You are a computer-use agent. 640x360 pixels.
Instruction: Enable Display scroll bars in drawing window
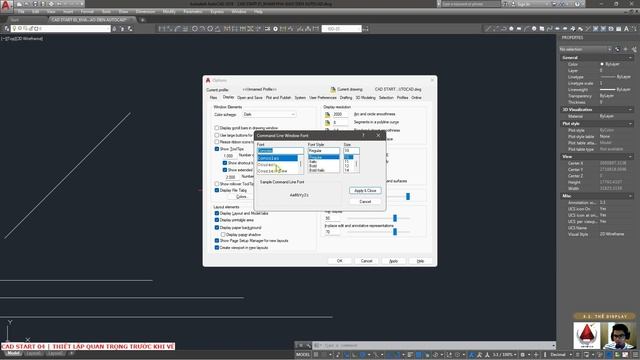[x=217, y=128]
